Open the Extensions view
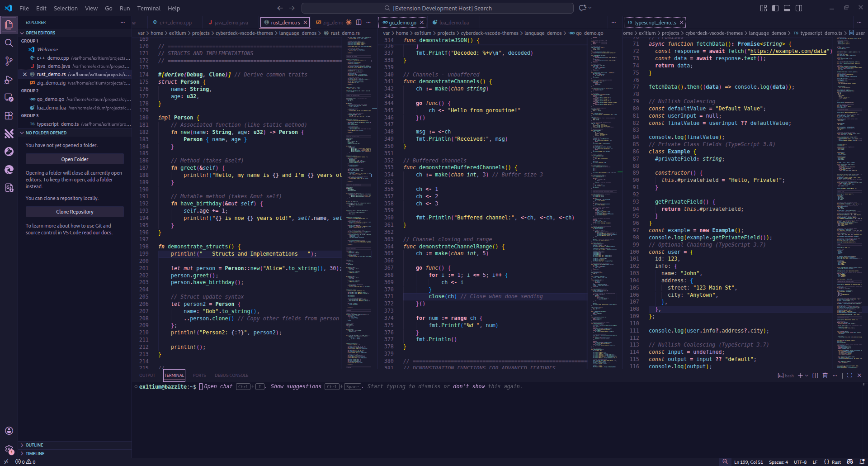This screenshot has height=466, width=868. click(x=9, y=116)
